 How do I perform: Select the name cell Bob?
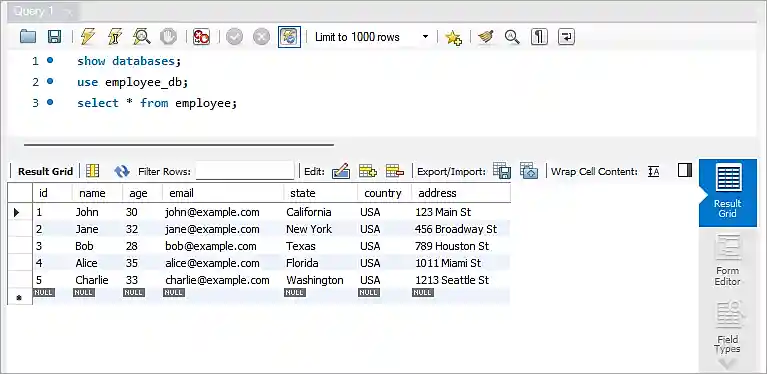97,246
